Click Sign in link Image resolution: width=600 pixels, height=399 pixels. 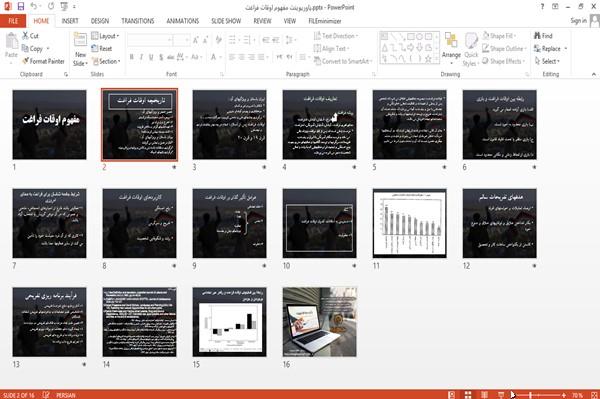pos(578,21)
